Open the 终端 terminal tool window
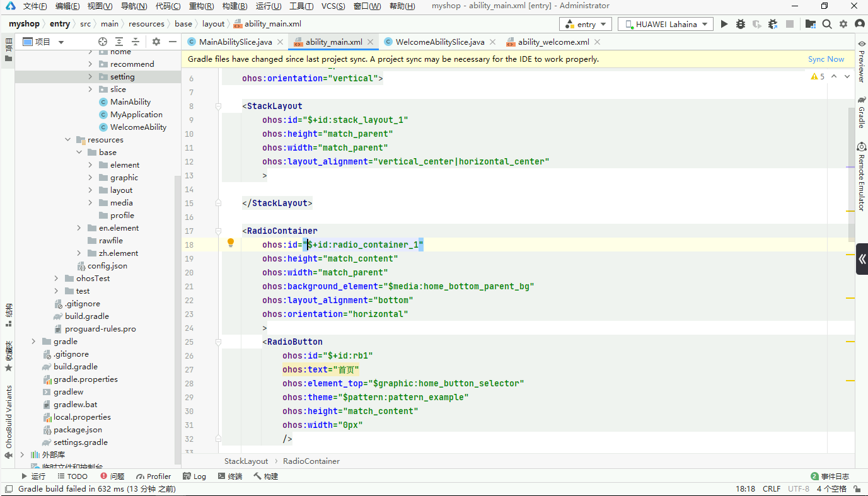The image size is (868, 496). (229, 476)
